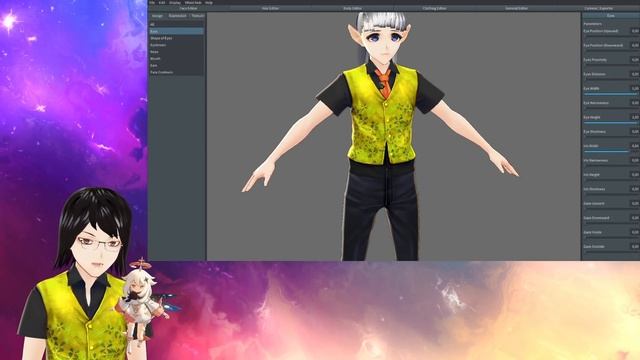Screen dimensions: 640x360
Task: Click the Iris Width value field
Action: [635, 146]
